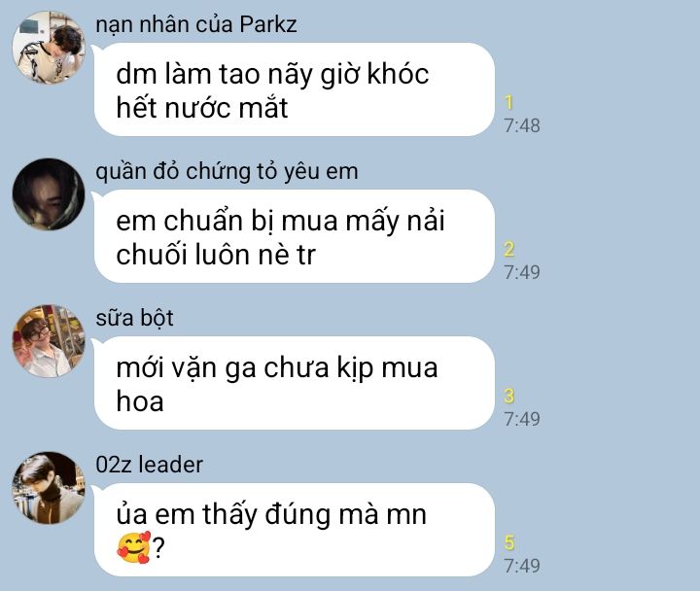Click unread count 5 beside the last message
The width and height of the screenshot is (700, 591).
coord(508,543)
